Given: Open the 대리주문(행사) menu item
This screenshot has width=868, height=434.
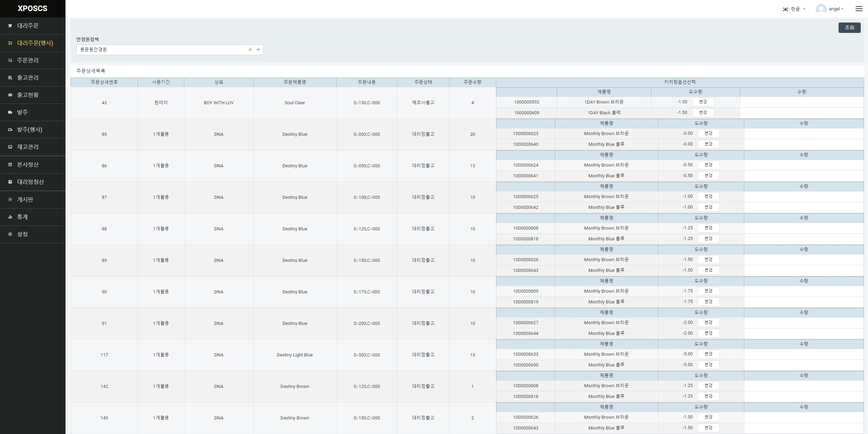Looking at the screenshot, I should [x=35, y=43].
